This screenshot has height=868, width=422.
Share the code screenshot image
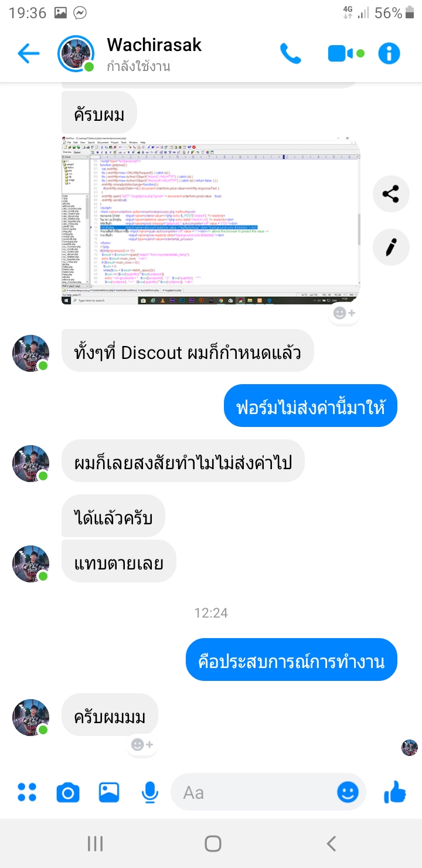pyautogui.click(x=390, y=194)
